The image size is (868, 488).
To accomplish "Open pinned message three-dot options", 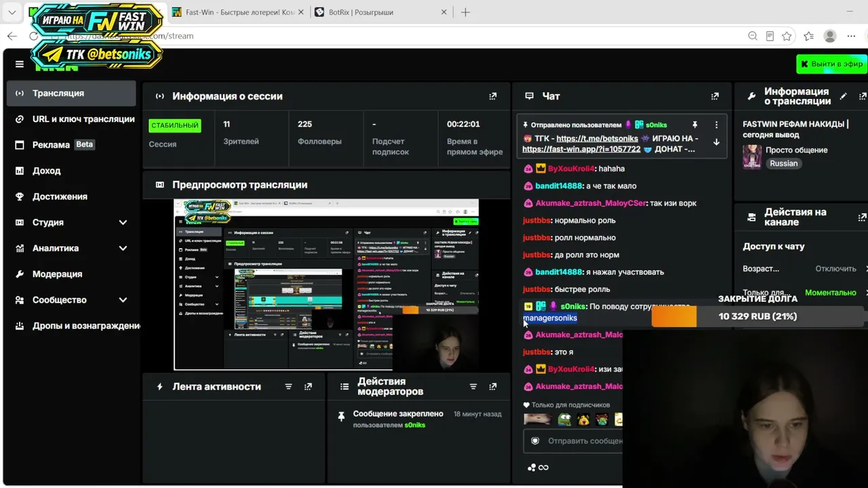I will [716, 125].
